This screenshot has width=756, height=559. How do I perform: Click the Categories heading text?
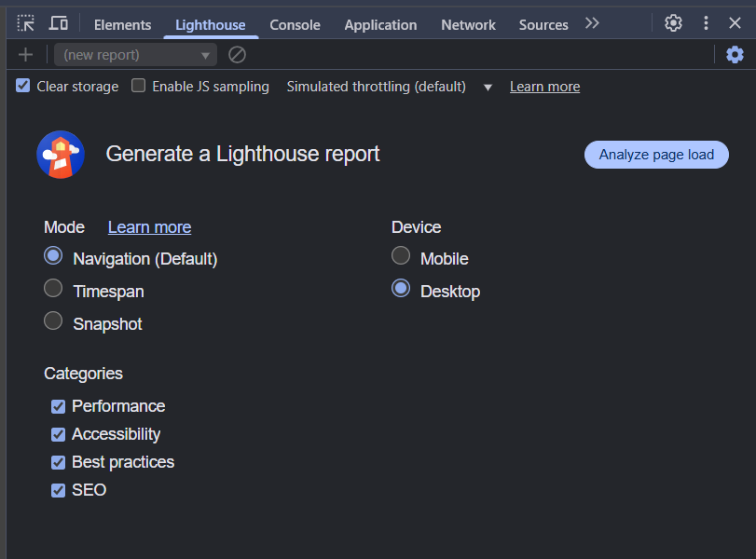click(x=83, y=374)
